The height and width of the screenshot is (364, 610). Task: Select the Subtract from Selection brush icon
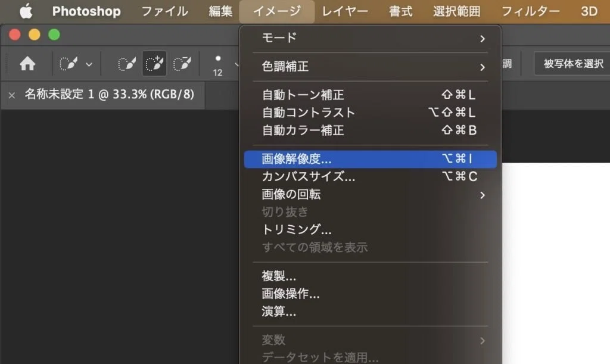click(182, 64)
